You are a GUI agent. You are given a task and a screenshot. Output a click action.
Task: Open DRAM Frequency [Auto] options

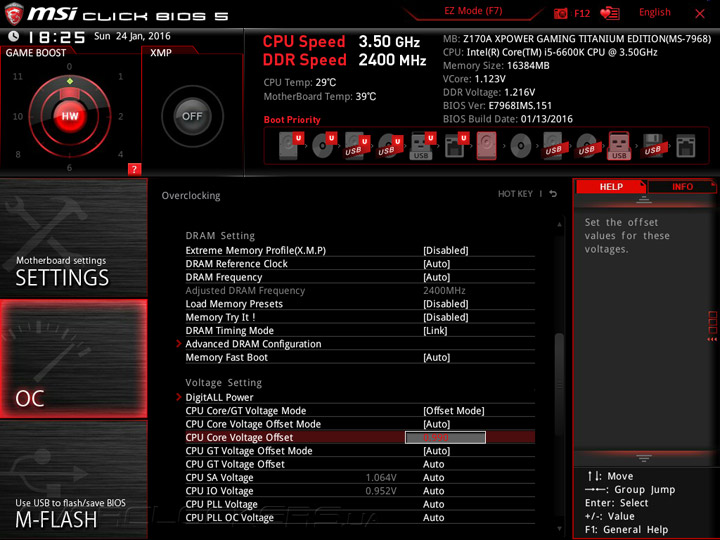coord(436,277)
